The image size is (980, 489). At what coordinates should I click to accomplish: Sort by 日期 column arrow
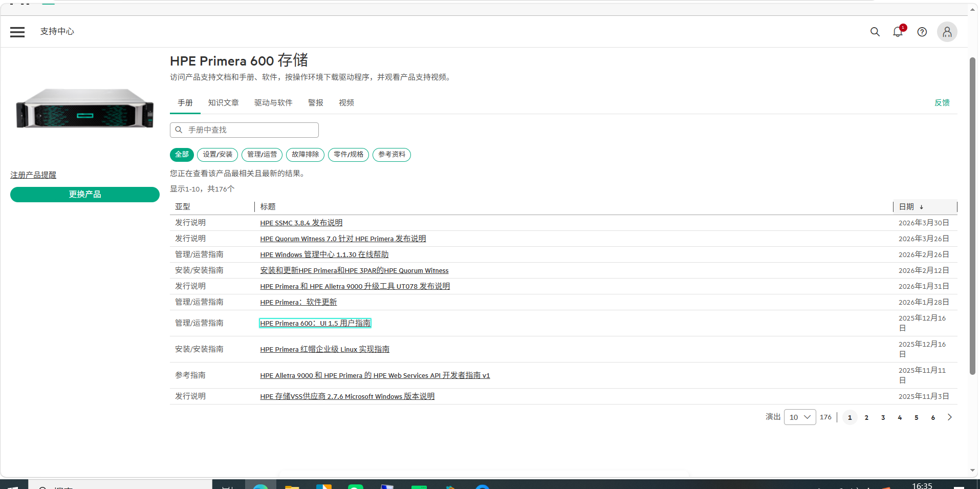pyautogui.click(x=922, y=207)
